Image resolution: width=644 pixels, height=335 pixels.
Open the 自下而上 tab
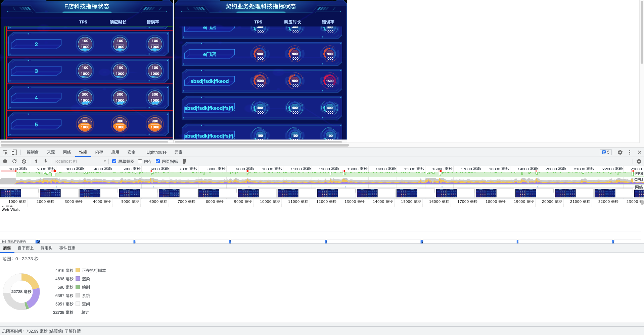tap(26, 248)
